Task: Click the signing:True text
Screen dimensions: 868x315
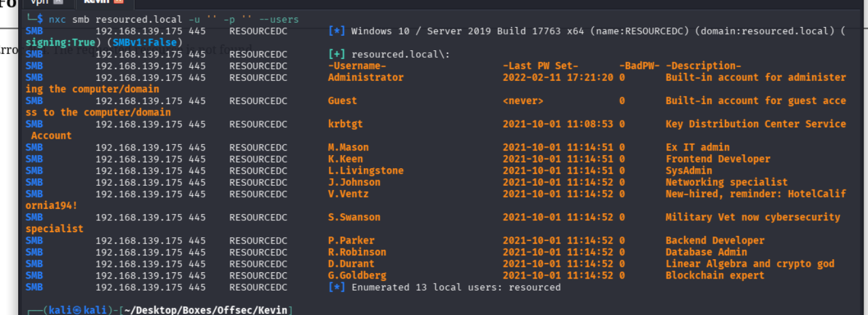Action: point(60,43)
